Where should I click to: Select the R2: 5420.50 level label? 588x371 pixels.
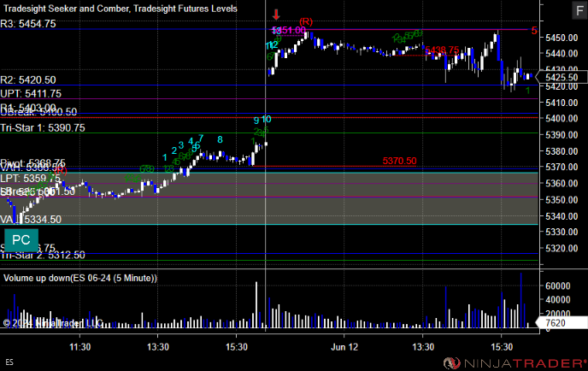coord(28,79)
